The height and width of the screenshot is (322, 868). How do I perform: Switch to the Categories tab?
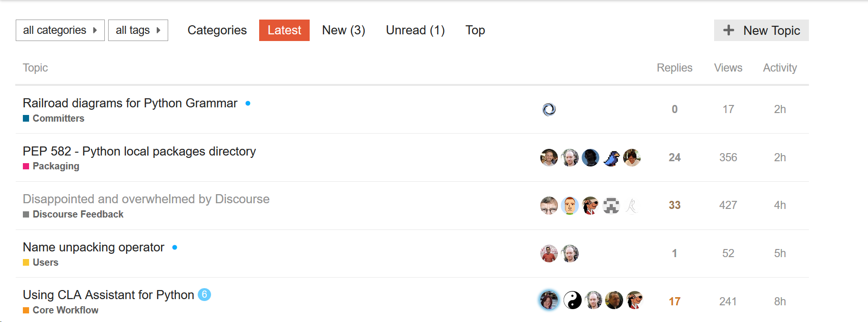click(217, 31)
